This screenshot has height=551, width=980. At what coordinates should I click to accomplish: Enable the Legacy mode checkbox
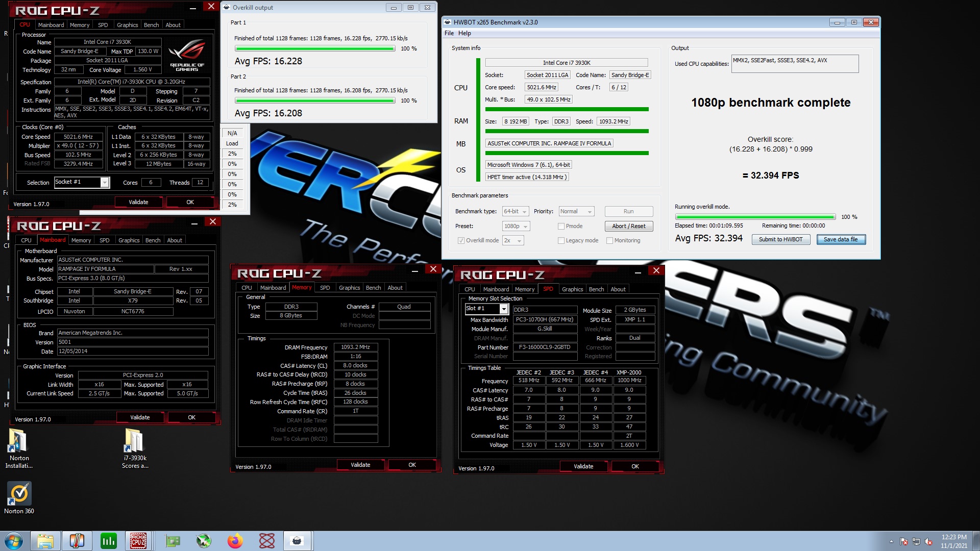pyautogui.click(x=561, y=241)
